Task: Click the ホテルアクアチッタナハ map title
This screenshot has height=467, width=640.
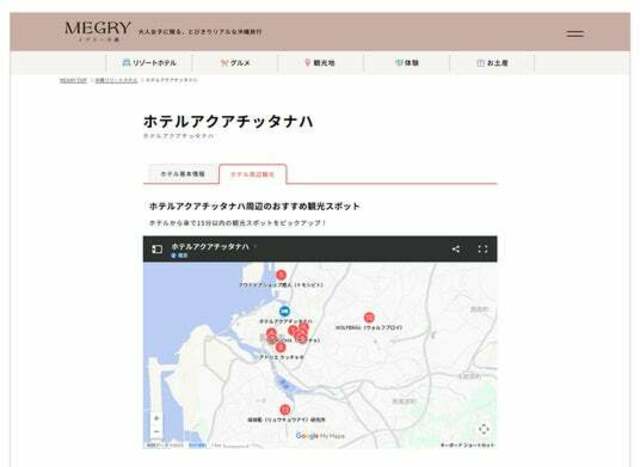Action: (x=210, y=247)
